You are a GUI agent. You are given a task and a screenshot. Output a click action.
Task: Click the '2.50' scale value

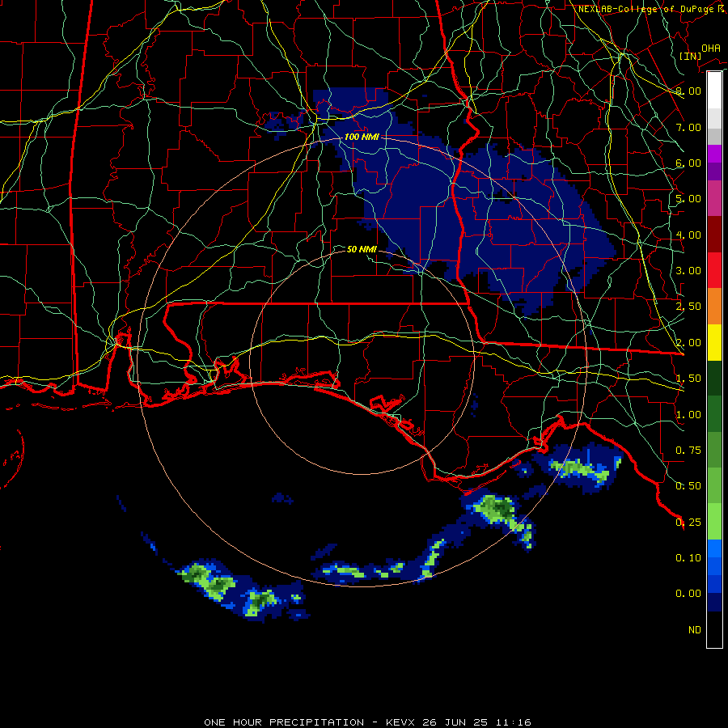tap(688, 307)
